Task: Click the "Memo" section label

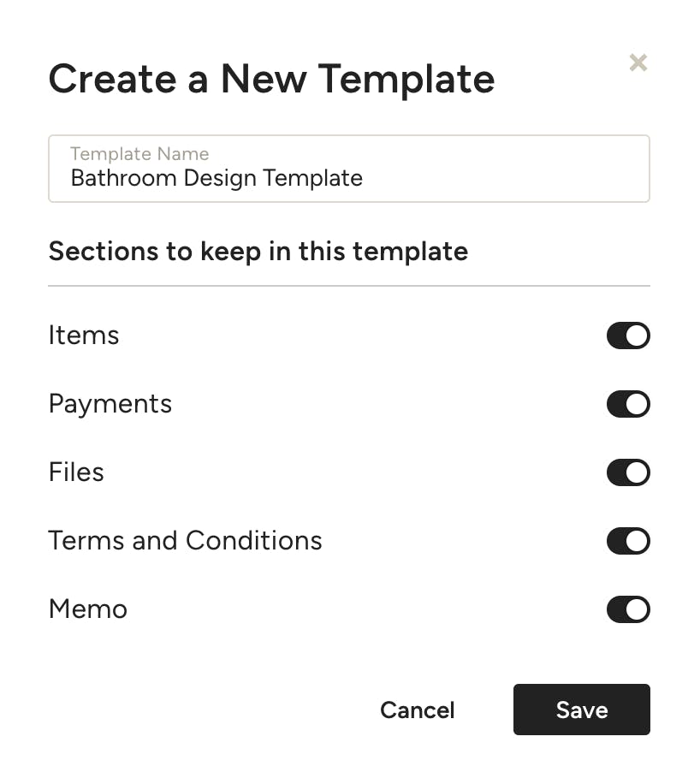Action: (88, 609)
